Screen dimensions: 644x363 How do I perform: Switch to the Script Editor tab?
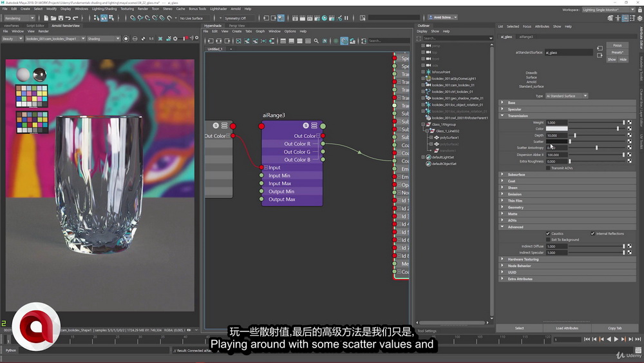pos(35,26)
